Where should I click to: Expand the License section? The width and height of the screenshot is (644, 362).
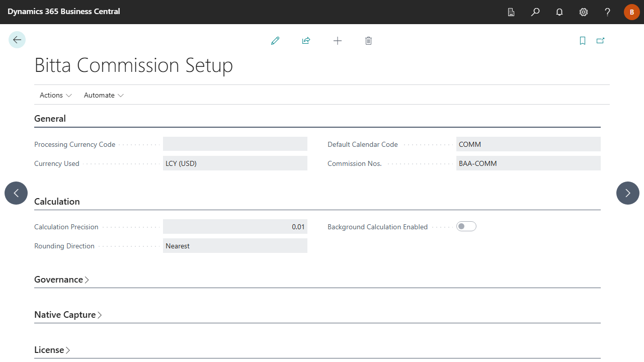click(x=52, y=350)
